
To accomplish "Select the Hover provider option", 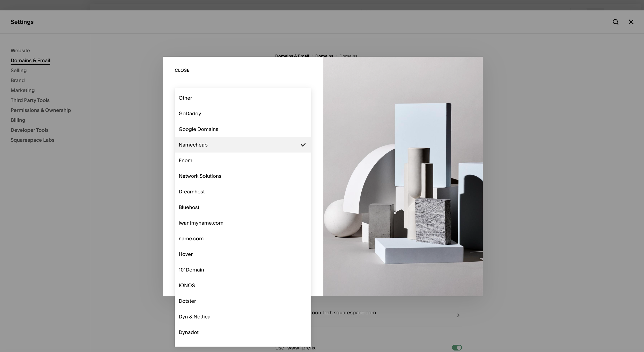I will (185, 254).
